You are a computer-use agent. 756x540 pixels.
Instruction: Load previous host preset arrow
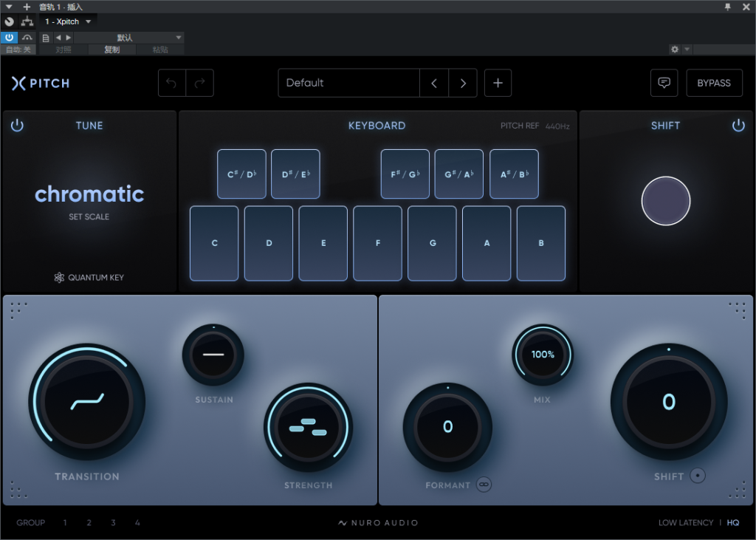58,38
